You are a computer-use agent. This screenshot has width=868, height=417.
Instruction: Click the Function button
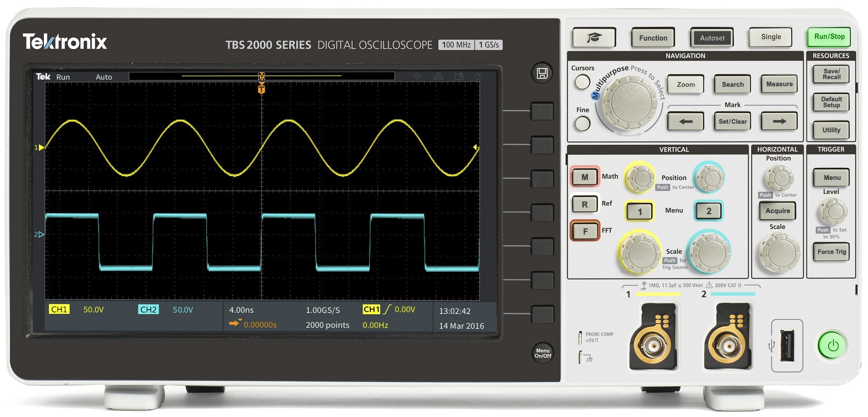coord(653,38)
